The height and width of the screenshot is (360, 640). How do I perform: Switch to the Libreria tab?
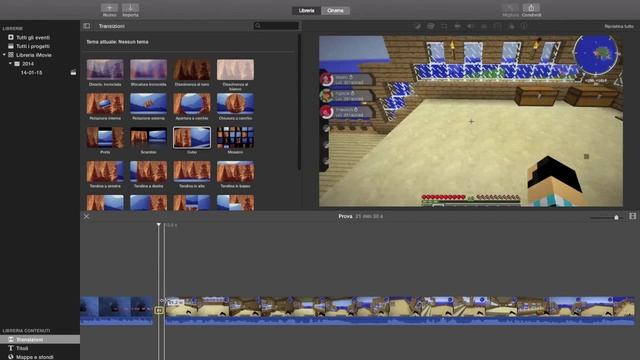tap(307, 11)
